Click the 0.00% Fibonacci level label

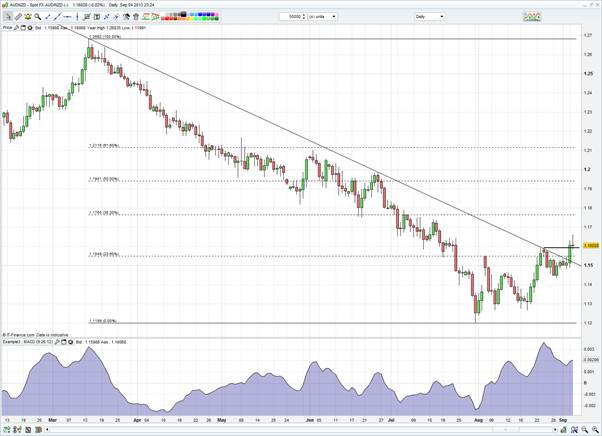(103, 321)
